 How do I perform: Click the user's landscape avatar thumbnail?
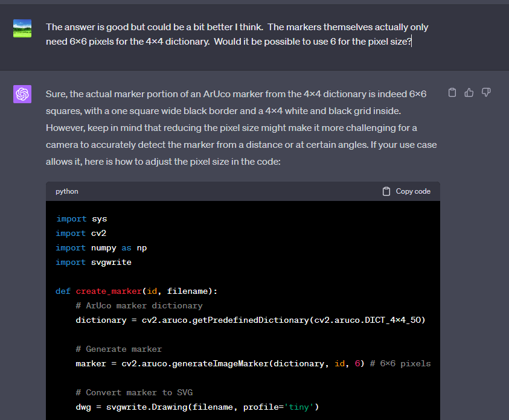[22, 28]
